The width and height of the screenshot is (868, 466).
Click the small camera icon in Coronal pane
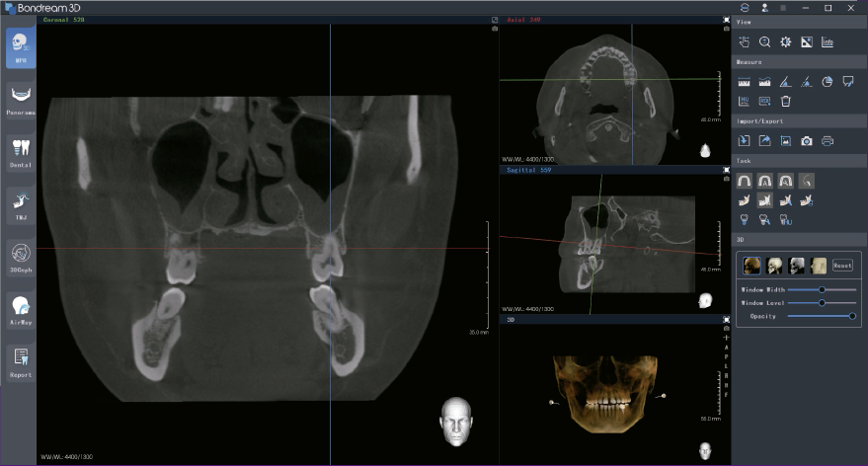point(495,29)
